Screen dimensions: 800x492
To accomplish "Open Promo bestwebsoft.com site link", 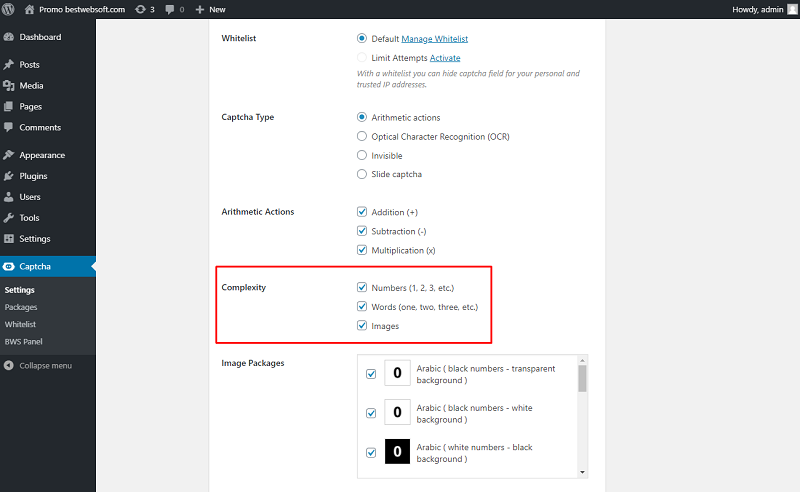I will tap(82, 9).
